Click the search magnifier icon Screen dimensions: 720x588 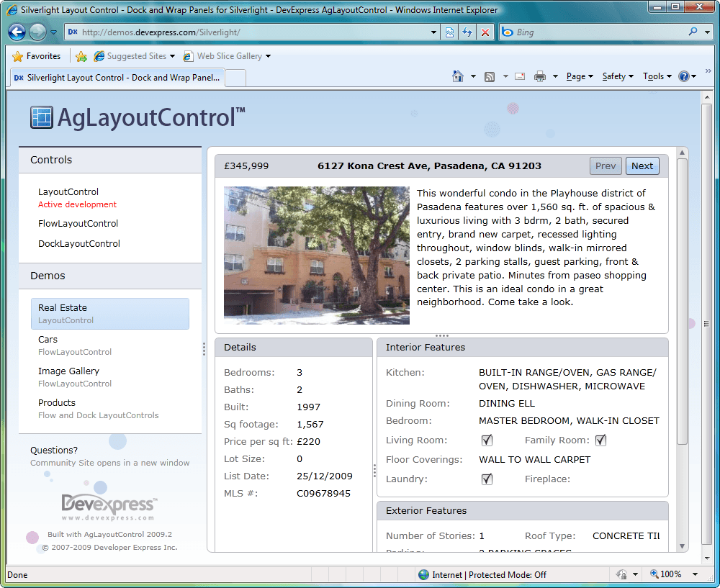[x=693, y=32]
